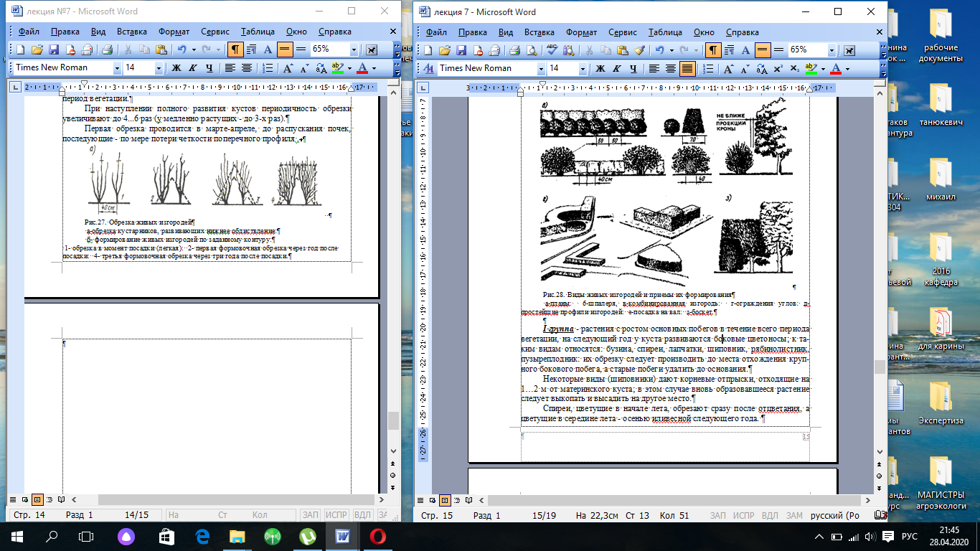The width and height of the screenshot is (980, 551).
Task: Click vertical scrollbar of лекция №7 window
Action: (392, 280)
